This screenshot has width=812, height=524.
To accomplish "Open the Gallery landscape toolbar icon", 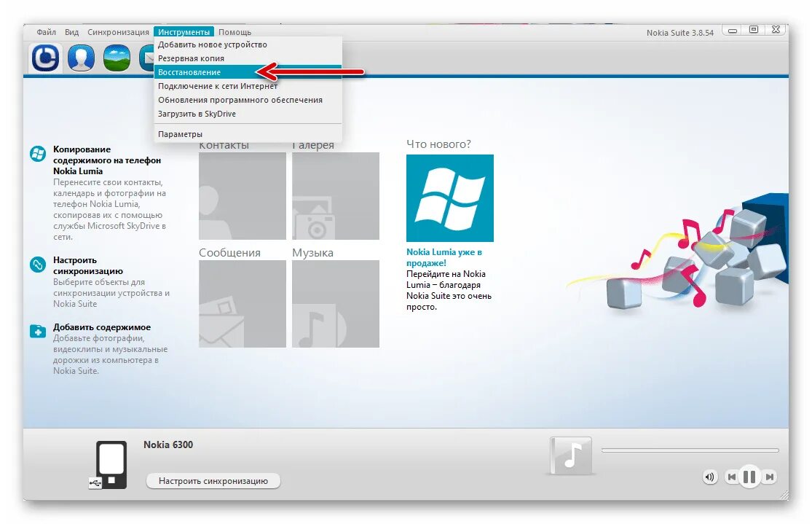I will 117,57.
